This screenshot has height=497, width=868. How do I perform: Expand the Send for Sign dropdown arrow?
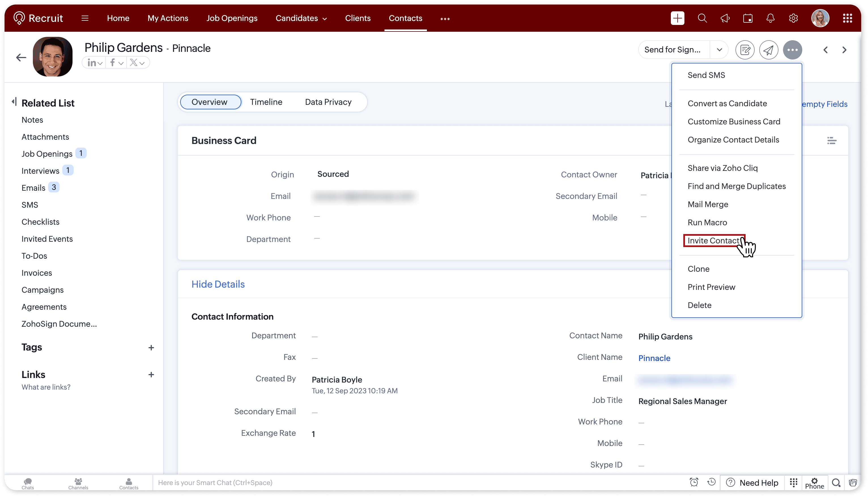pyautogui.click(x=719, y=50)
